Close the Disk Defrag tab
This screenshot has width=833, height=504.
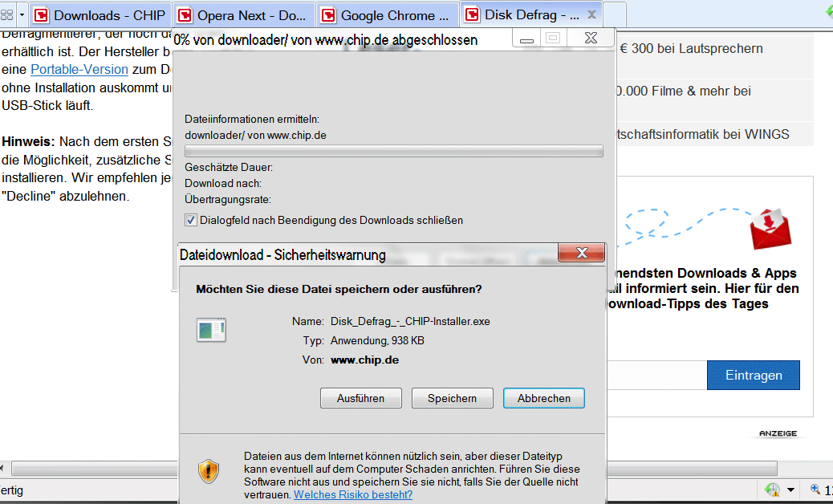click(591, 15)
